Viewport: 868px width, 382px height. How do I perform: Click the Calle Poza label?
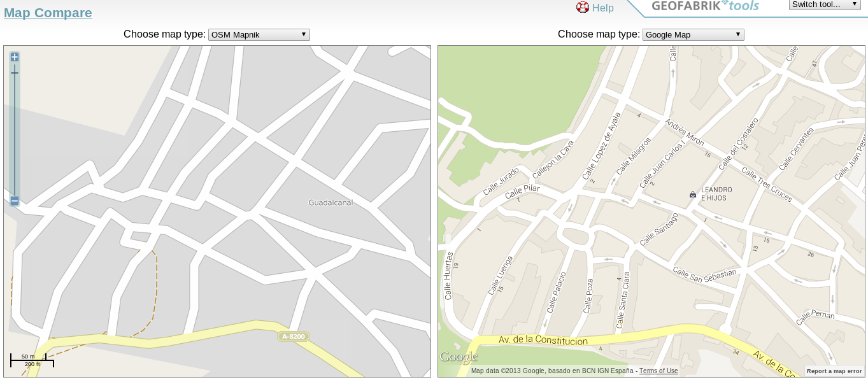(588, 295)
